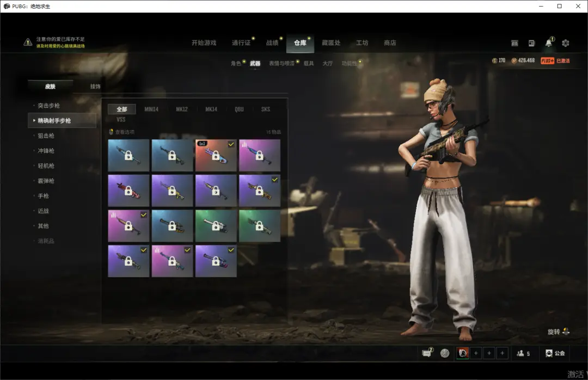Switch to the 战绩 tab
588x380 pixels.
272,43
